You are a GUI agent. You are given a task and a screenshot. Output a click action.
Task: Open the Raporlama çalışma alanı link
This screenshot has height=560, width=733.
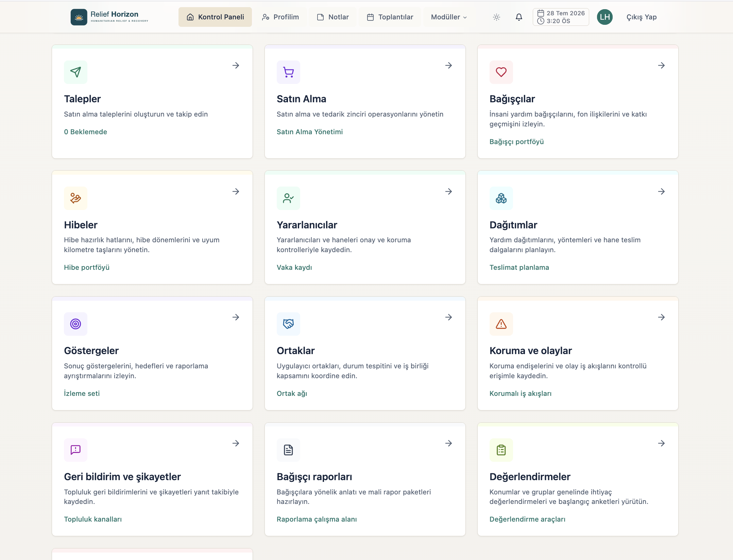tap(317, 519)
